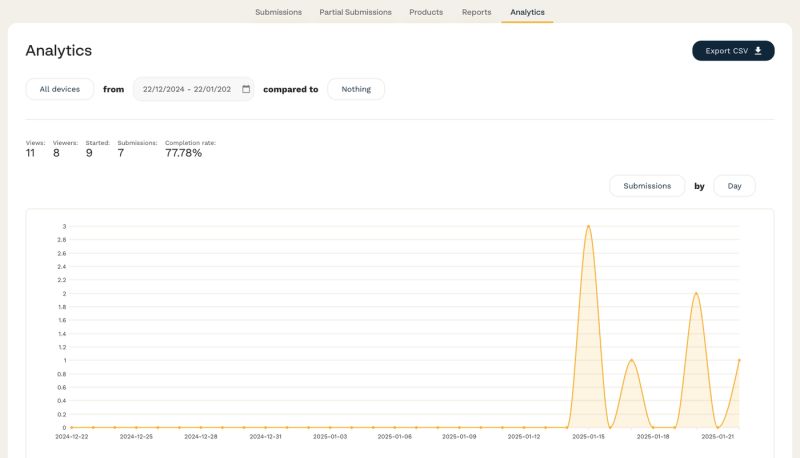This screenshot has height=458, width=800.
Task: Click the Submissions count 7
Action: 121,153
